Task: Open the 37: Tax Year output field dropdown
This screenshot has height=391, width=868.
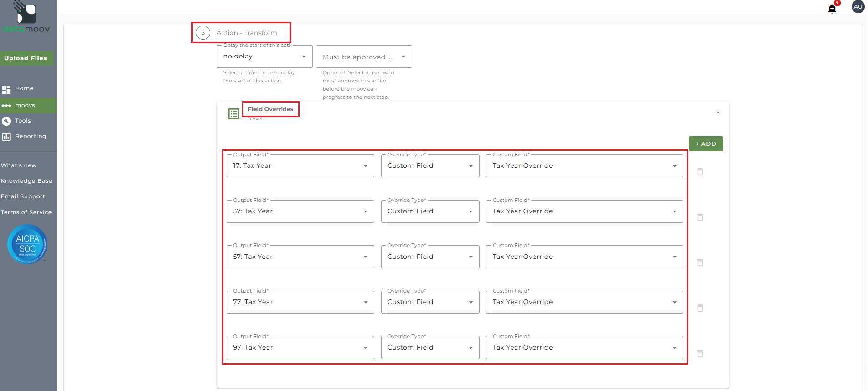Action: pyautogui.click(x=300, y=211)
